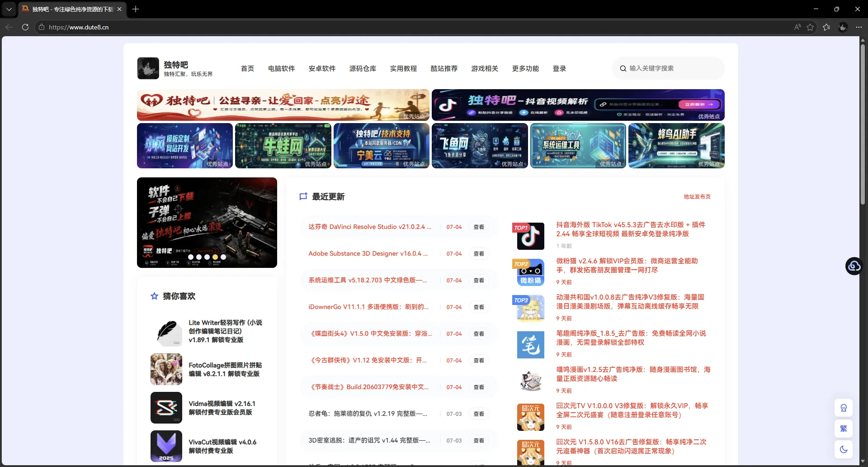This screenshot has height=467, width=868.
Task: Expand 更多功能 navigation menu
Action: pos(525,68)
